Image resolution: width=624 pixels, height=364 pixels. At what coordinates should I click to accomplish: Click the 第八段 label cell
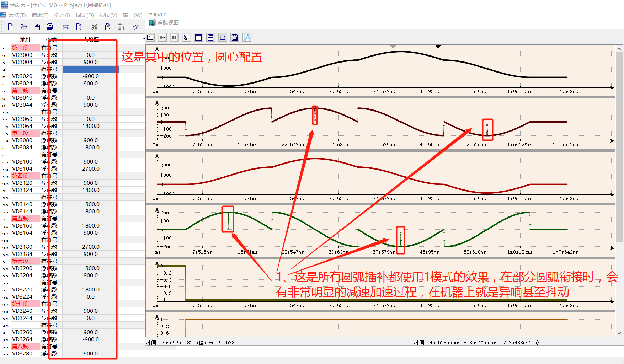26,346
